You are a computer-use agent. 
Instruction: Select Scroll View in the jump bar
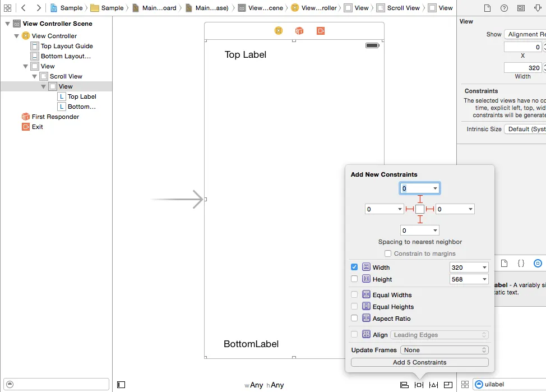click(399, 8)
